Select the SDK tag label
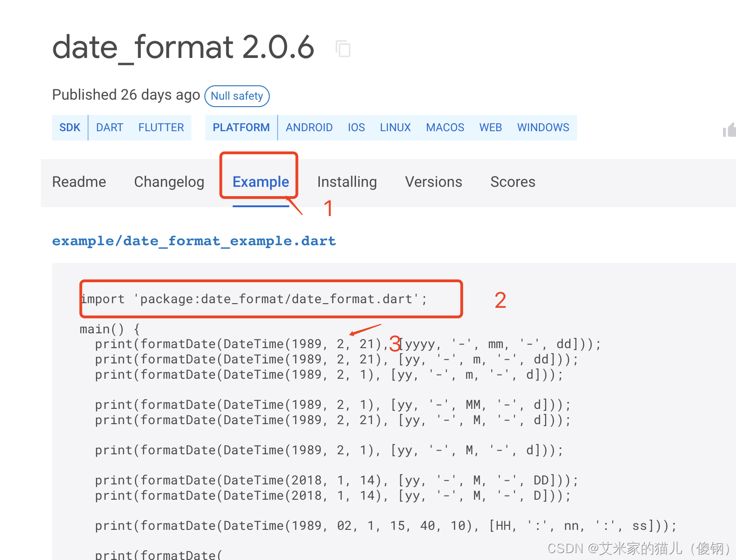This screenshot has height=560, width=736. point(70,127)
